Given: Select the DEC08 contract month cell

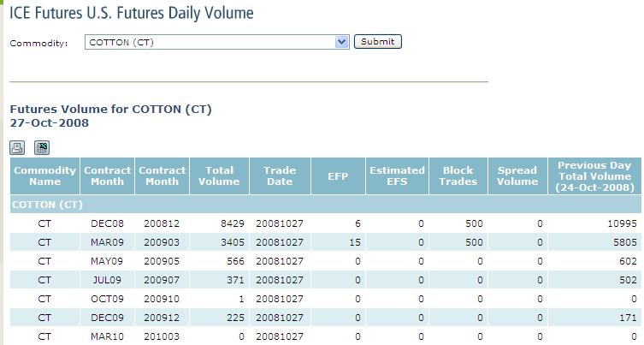Looking at the screenshot, I should click(x=107, y=223).
